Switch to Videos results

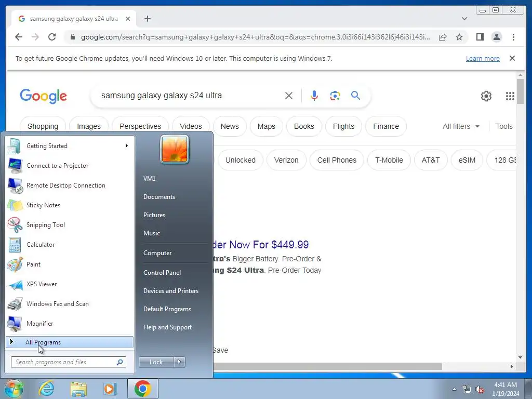click(x=191, y=126)
